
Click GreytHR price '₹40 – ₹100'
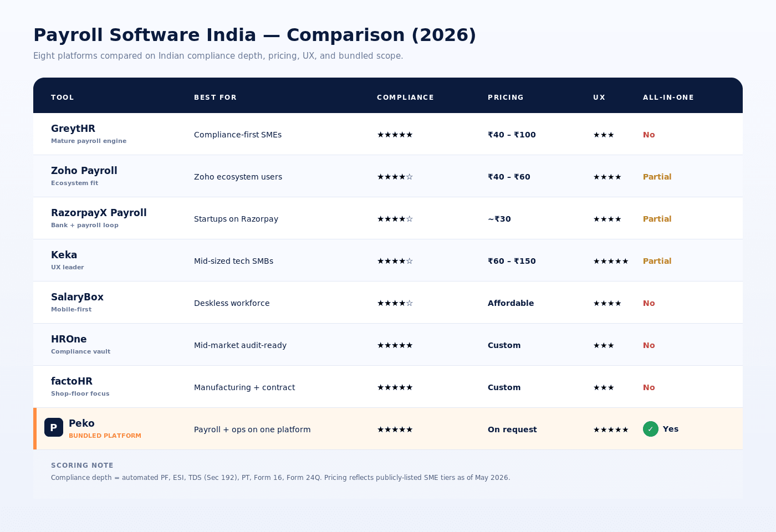512,135
